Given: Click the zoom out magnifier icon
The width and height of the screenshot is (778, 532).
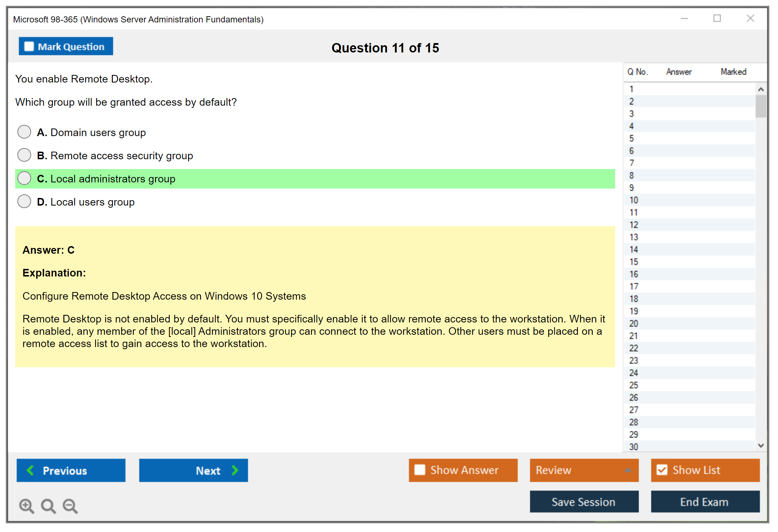Looking at the screenshot, I should pyautogui.click(x=70, y=506).
